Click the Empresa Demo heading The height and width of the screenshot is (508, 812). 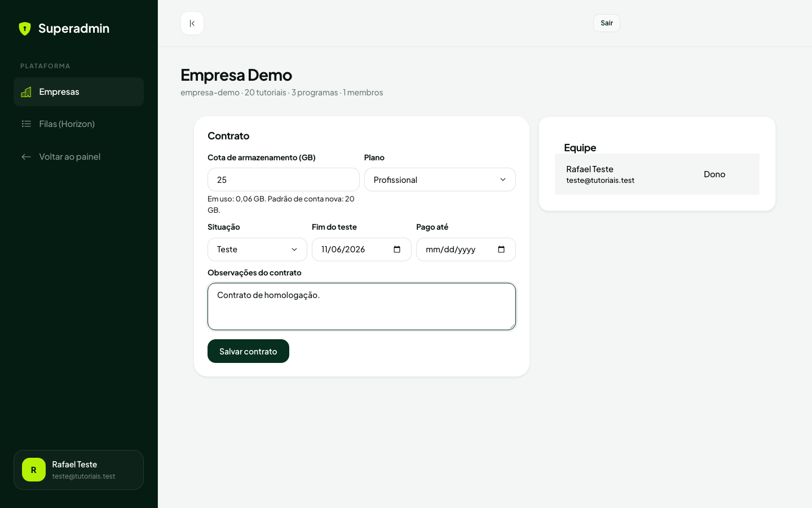(x=236, y=75)
